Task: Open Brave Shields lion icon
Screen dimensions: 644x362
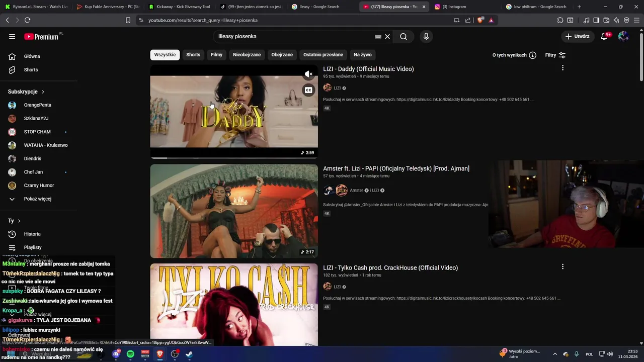Action: tap(480, 20)
